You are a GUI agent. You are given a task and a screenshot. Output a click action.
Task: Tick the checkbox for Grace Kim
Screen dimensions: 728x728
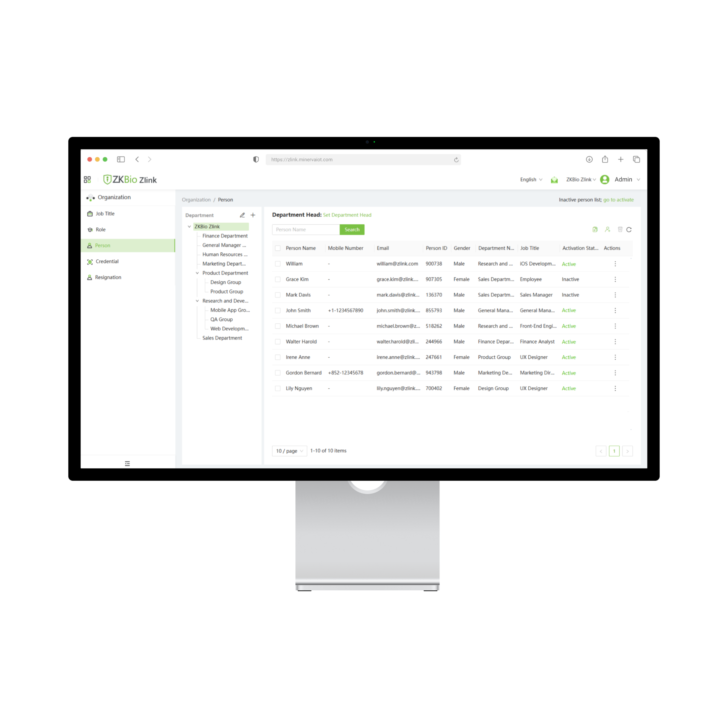[x=278, y=279]
